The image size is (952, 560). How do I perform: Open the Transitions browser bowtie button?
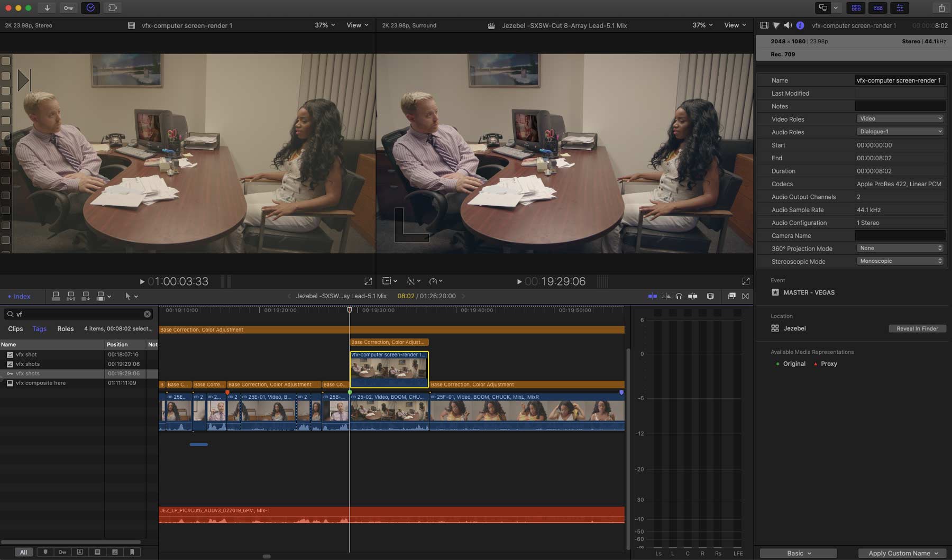745,296
